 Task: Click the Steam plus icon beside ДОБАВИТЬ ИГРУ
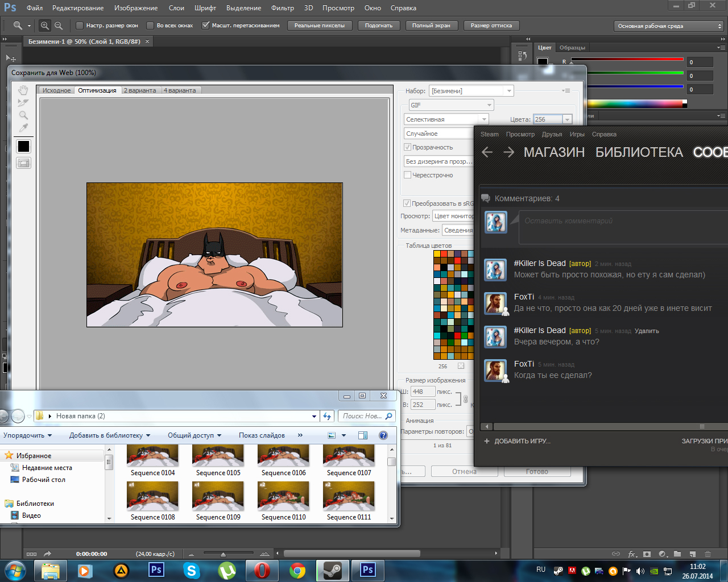click(487, 441)
